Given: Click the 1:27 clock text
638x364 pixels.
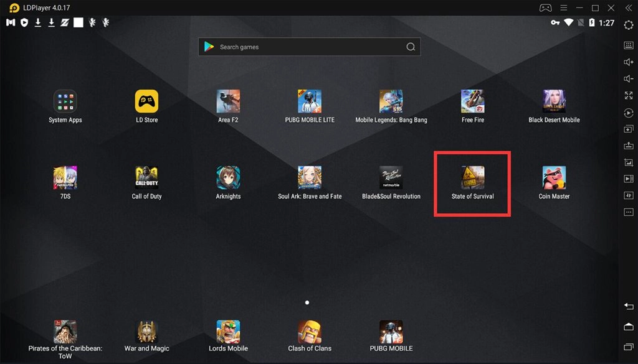Looking at the screenshot, I should pos(606,23).
